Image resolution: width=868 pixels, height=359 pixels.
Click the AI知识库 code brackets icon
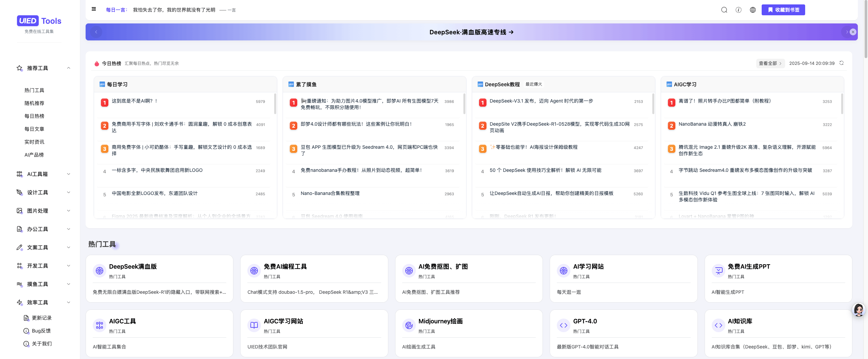click(x=719, y=325)
